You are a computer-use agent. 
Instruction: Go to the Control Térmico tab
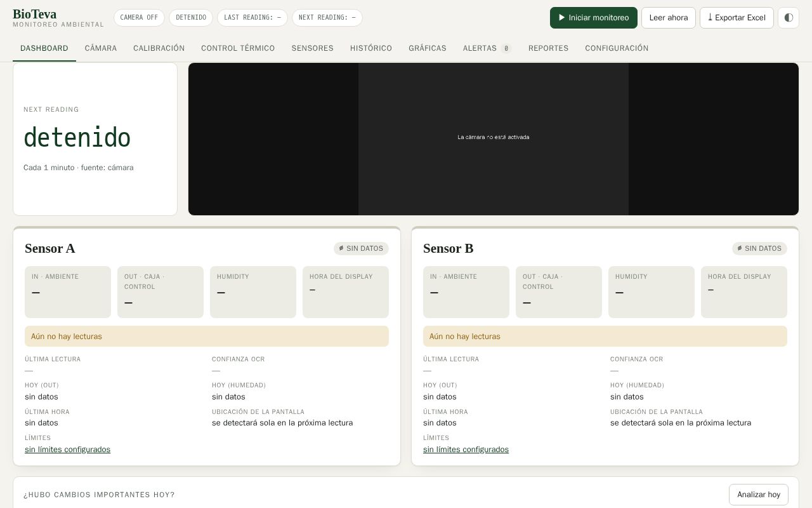pos(238,48)
